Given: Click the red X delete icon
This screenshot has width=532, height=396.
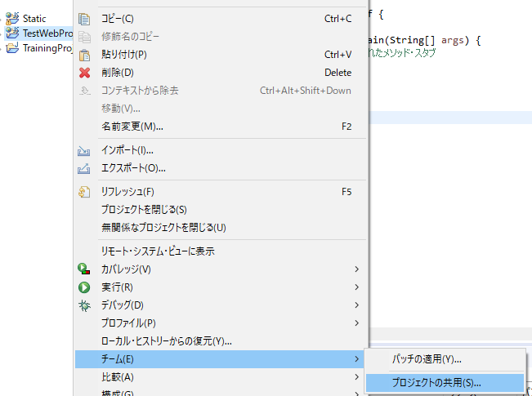Looking at the screenshot, I should pyautogui.click(x=84, y=73).
